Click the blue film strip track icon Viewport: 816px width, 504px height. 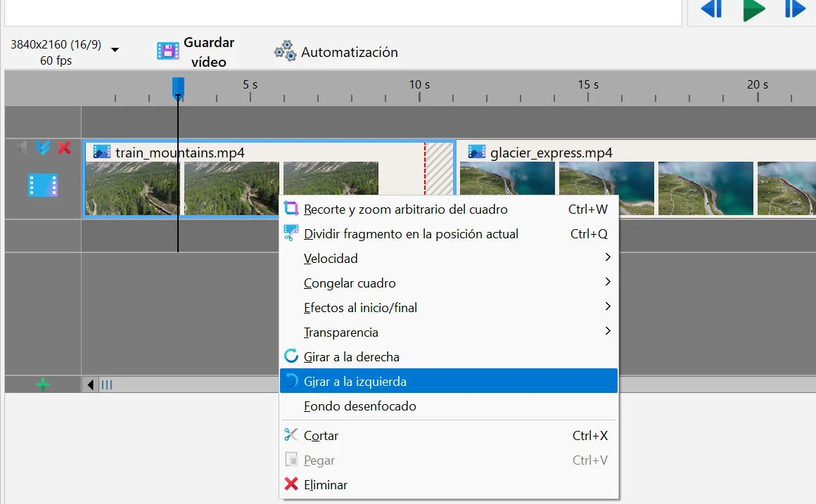[43, 185]
